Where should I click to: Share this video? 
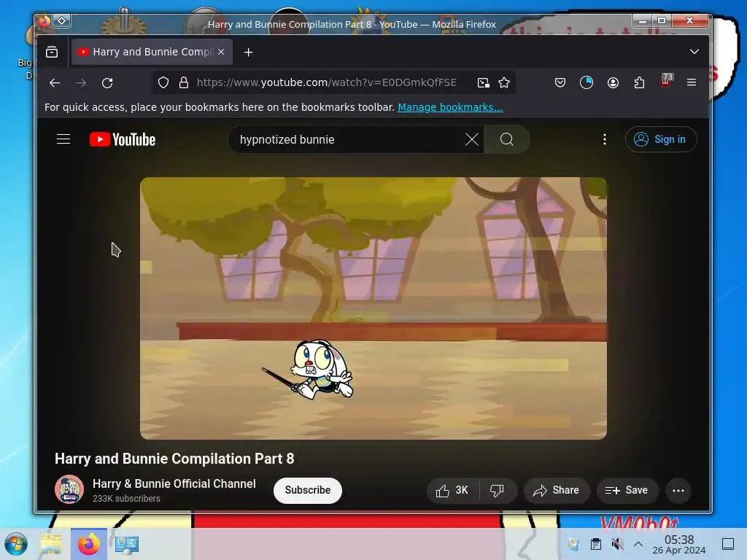557,491
